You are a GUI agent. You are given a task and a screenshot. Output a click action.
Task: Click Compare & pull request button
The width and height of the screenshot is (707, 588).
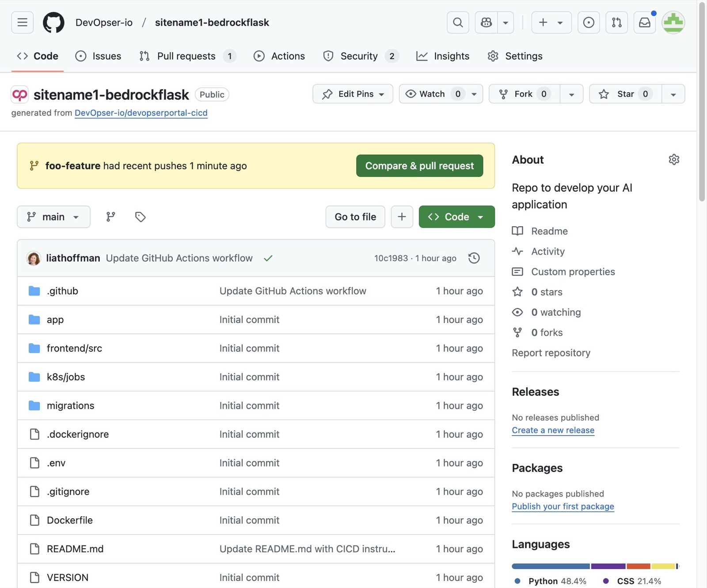(419, 166)
